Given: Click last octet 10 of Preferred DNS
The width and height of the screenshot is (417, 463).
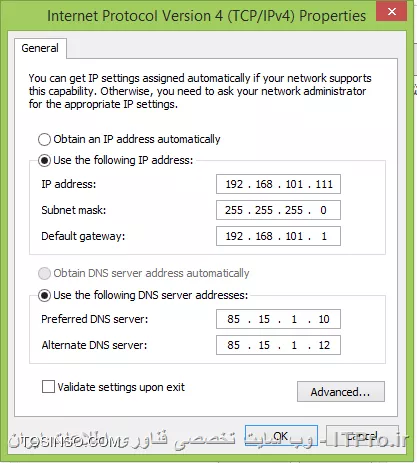Looking at the screenshot, I should coord(324,319).
